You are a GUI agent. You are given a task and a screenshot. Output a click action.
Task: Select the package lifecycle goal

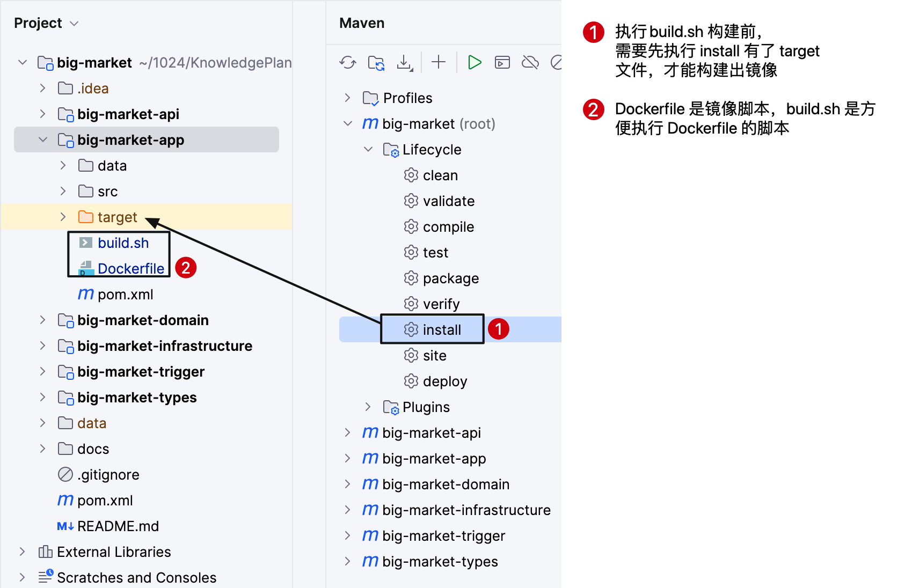tap(450, 278)
